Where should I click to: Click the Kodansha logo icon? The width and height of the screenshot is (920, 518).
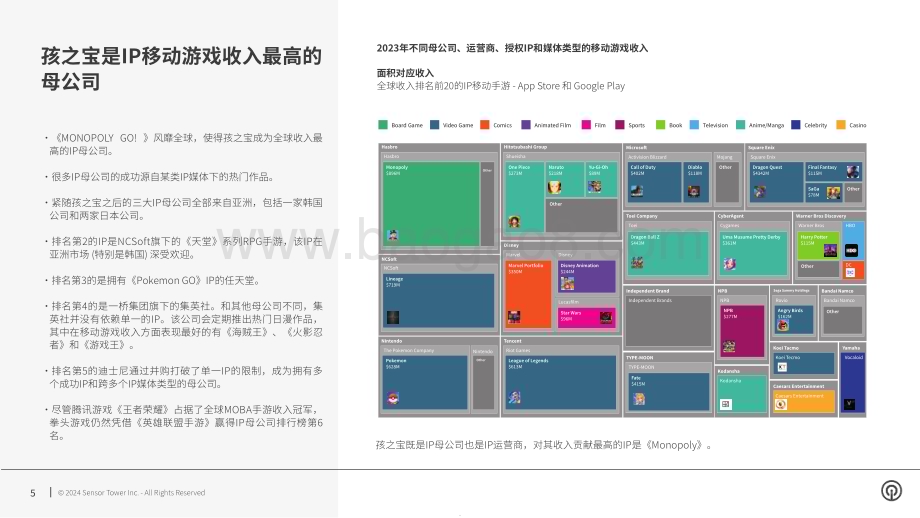pos(726,404)
